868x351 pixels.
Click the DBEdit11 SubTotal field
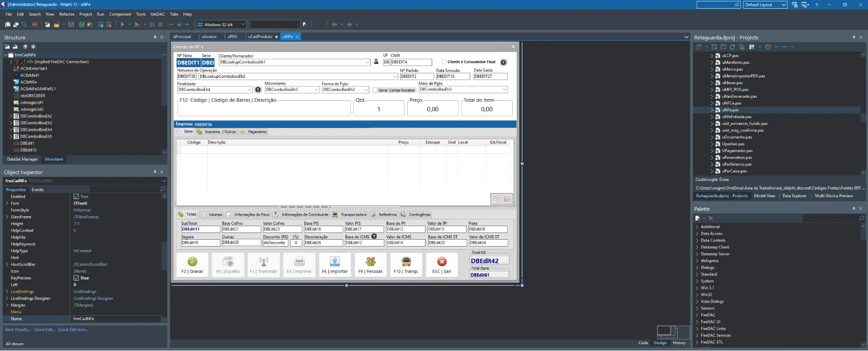(200, 229)
